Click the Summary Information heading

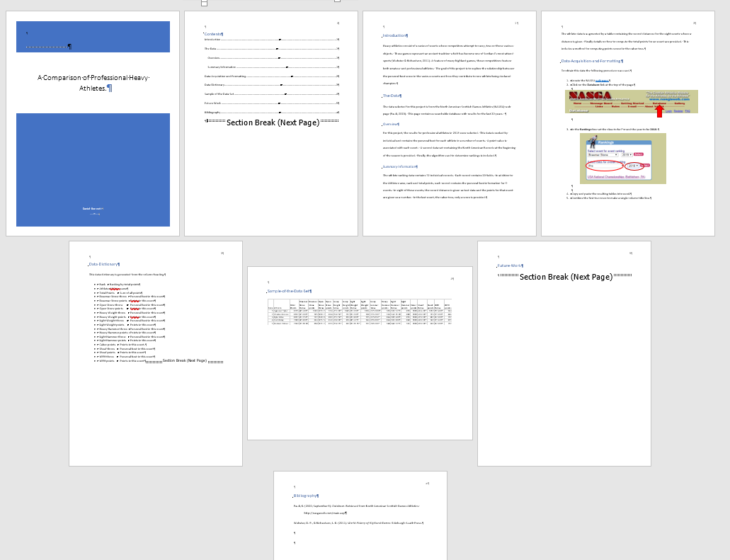400,166
